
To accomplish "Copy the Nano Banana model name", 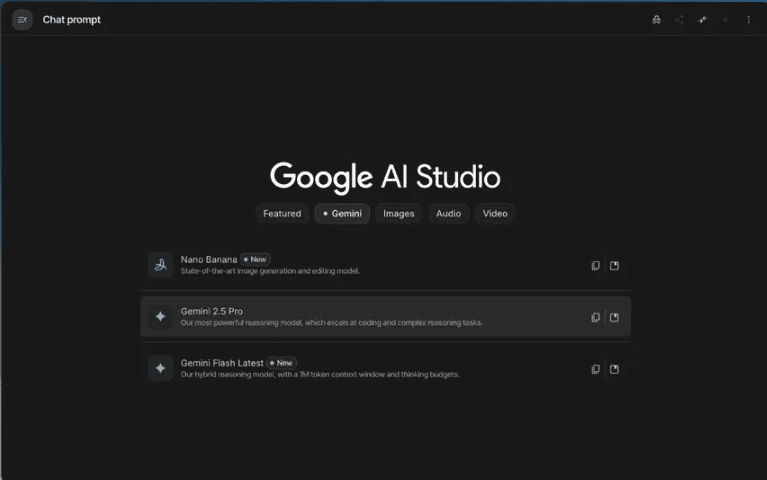I will pyautogui.click(x=595, y=266).
